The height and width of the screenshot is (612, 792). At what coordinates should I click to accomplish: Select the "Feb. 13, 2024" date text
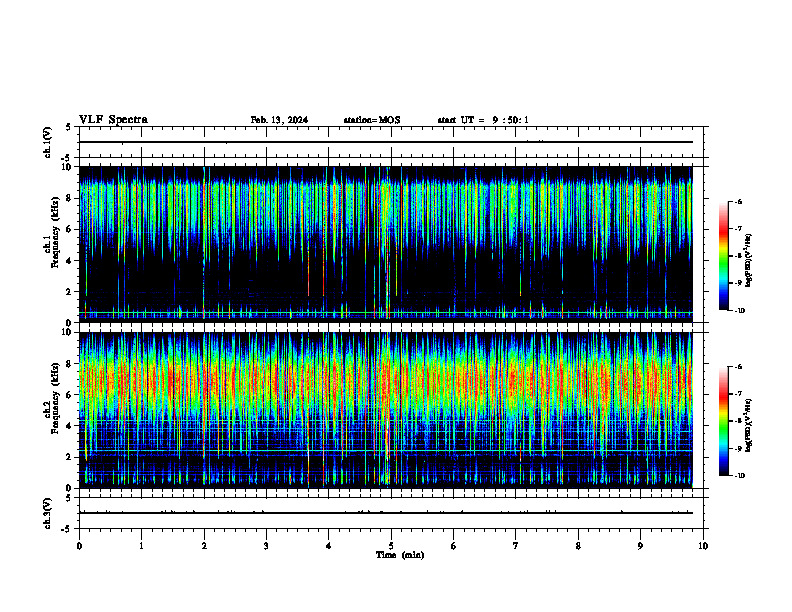pos(279,120)
